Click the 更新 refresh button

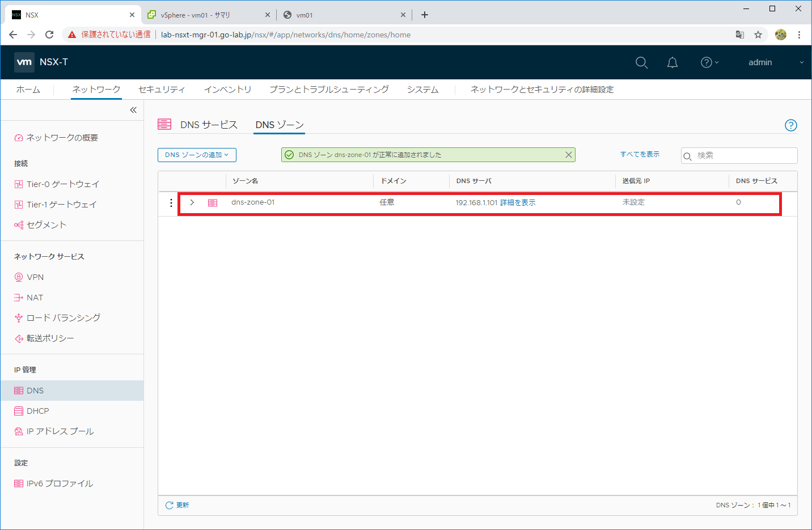pyautogui.click(x=177, y=505)
